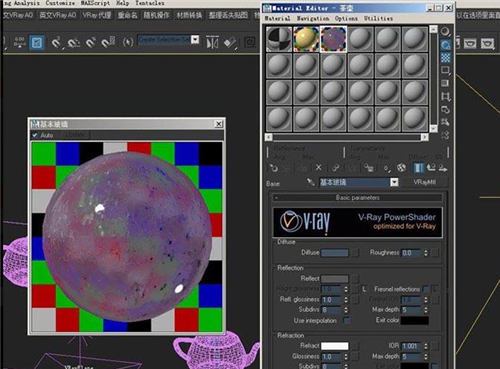
Task: Click the Mirror tool in main toolbar
Action: [212, 42]
